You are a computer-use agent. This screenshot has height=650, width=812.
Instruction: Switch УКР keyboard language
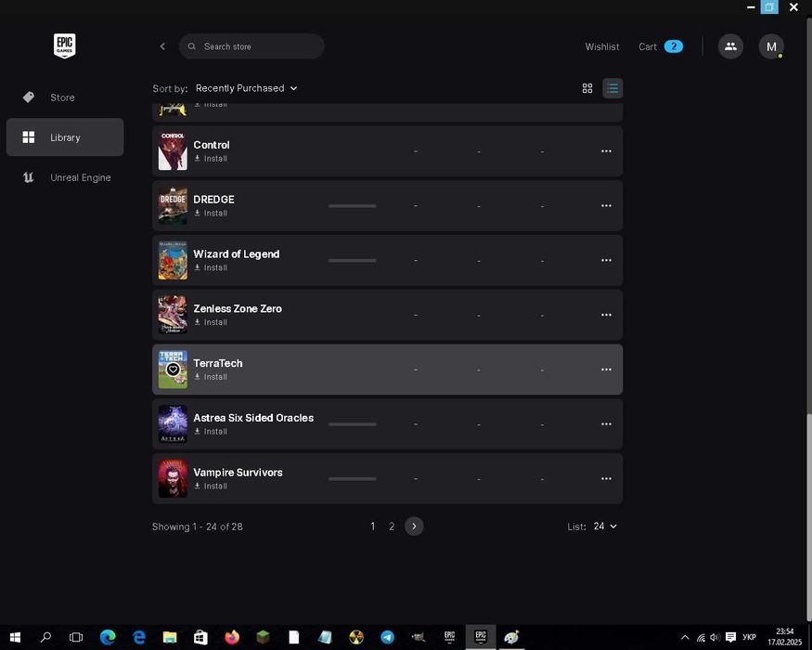click(749, 637)
